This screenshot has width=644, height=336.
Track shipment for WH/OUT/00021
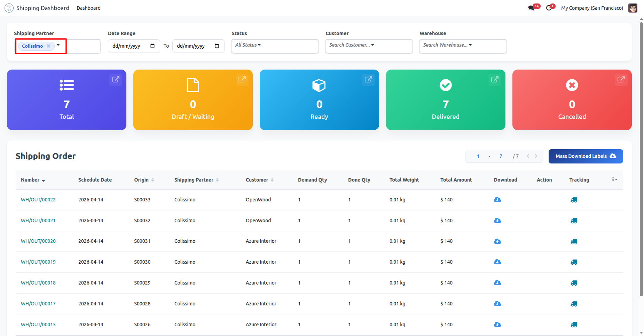coord(574,221)
